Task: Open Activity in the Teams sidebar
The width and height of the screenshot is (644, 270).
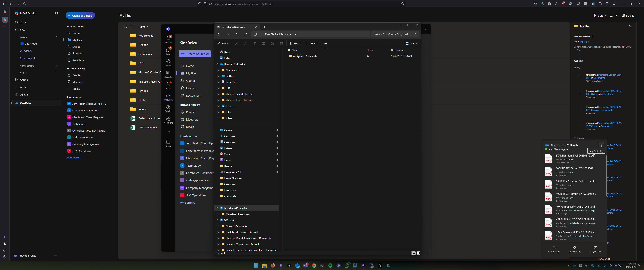Action: (168, 39)
